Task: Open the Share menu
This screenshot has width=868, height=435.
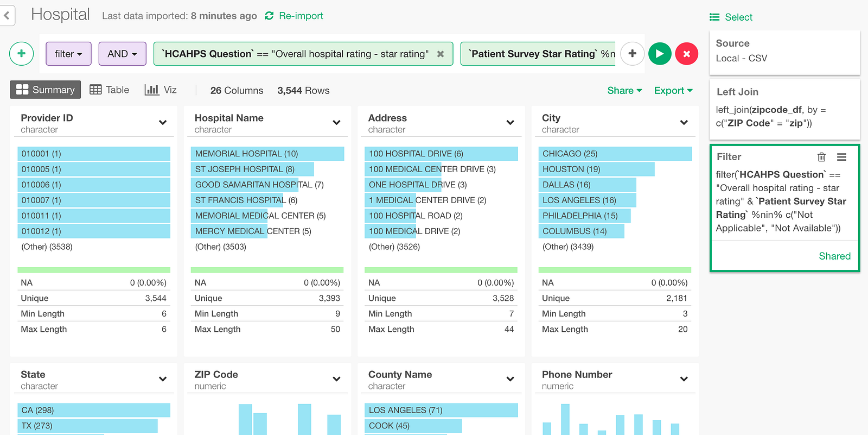Action: coord(624,90)
